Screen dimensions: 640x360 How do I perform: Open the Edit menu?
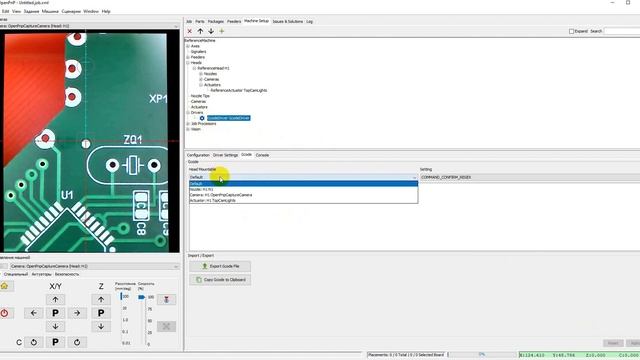pyautogui.click(x=5, y=11)
